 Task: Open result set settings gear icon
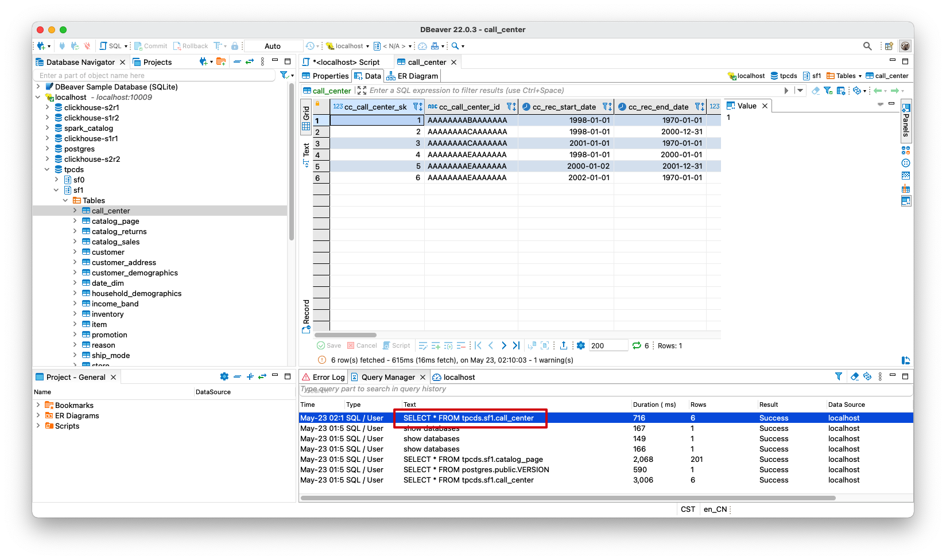point(581,345)
